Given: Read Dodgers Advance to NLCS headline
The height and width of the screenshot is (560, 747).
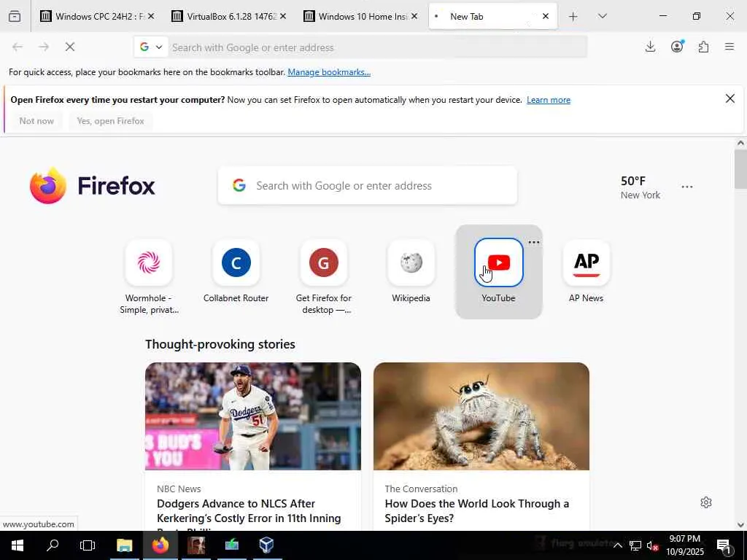Looking at the screenshot, I should pos(249,511).
